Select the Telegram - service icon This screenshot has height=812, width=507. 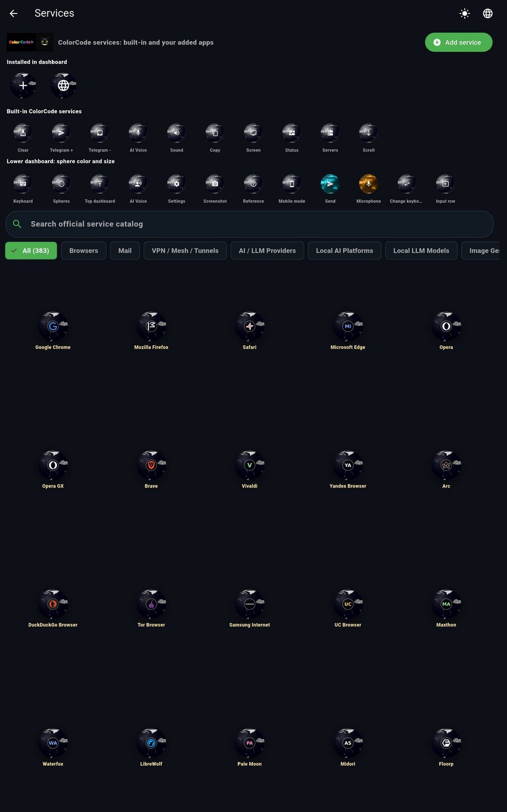100,133
